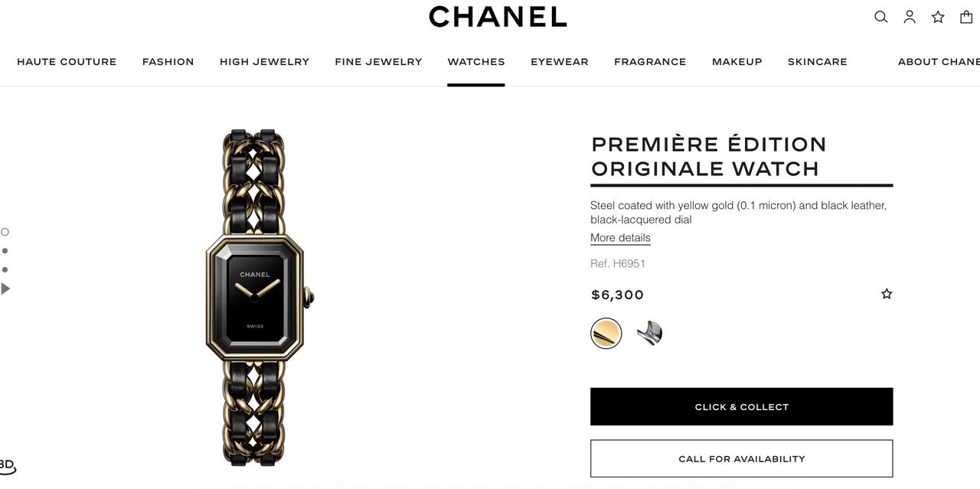Screen dimensions: 980x489
Task: Click the Click & Collect button
Action: click(741, 406)
